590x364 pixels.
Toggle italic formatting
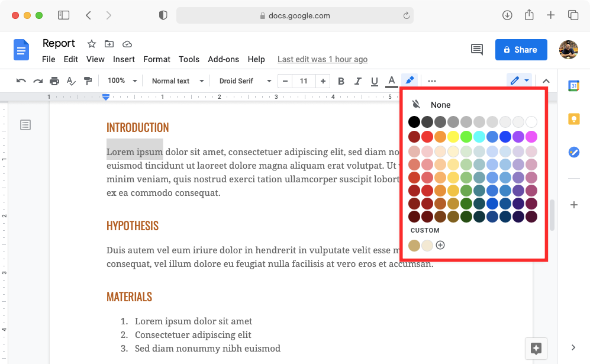pos(358,80)
